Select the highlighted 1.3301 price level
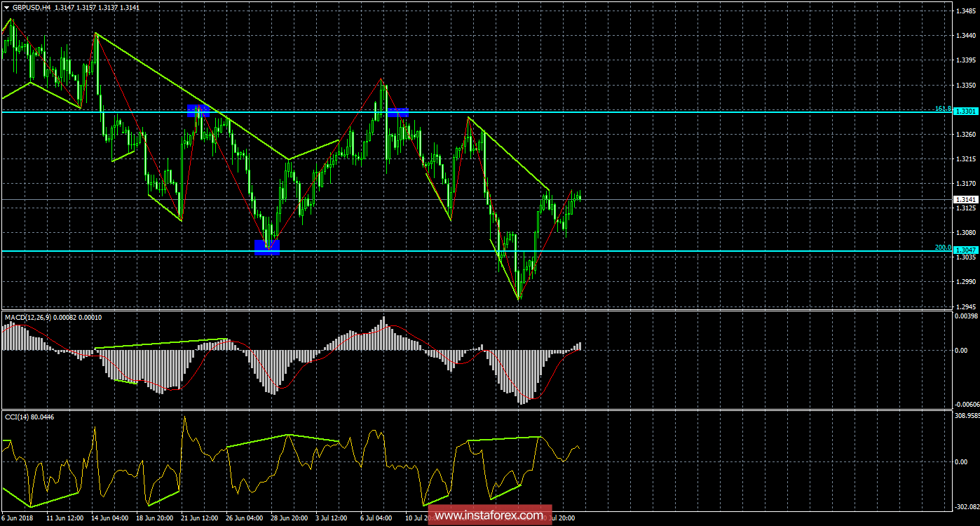The height and width of the screenshot is (526, 980). pyautogui.click(x=966, y=109)
